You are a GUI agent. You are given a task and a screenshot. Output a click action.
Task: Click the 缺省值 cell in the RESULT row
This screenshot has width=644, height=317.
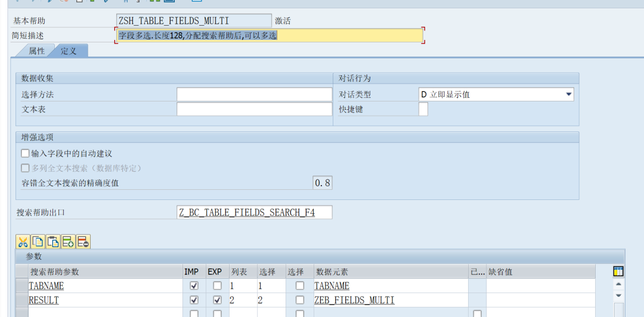pos(540,300)
